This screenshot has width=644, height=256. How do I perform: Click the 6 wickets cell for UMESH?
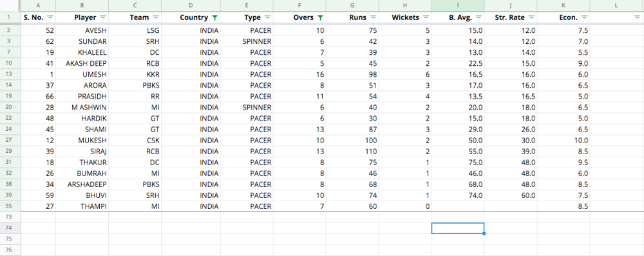pyautogui.click(x=405, y=75)
